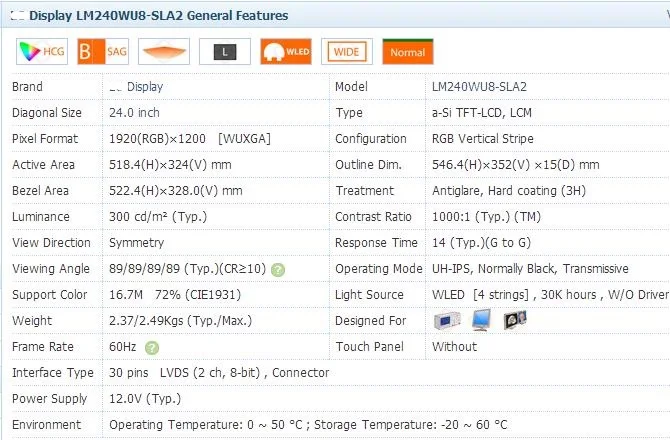Click the Contrast Ratio label

[373, 217]
